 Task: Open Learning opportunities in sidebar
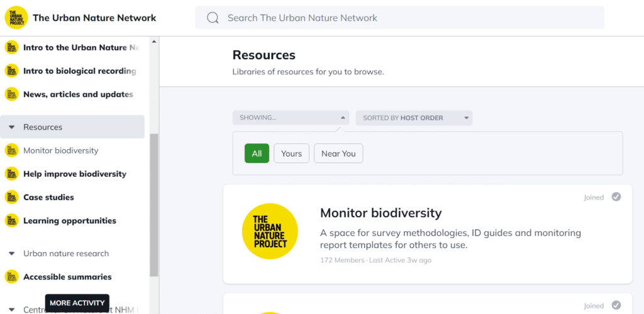pyautogui.click(x=70, y=221)
